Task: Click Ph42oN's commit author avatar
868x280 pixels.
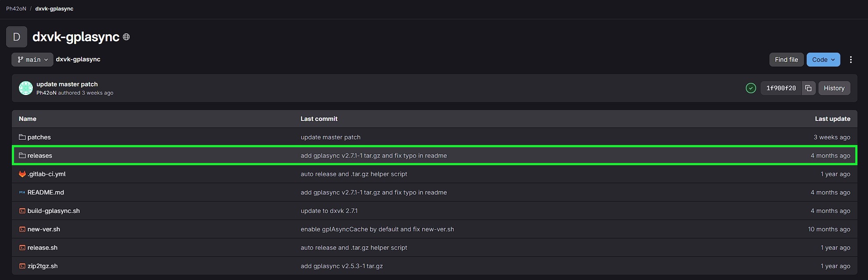Action: pos(26,88)
